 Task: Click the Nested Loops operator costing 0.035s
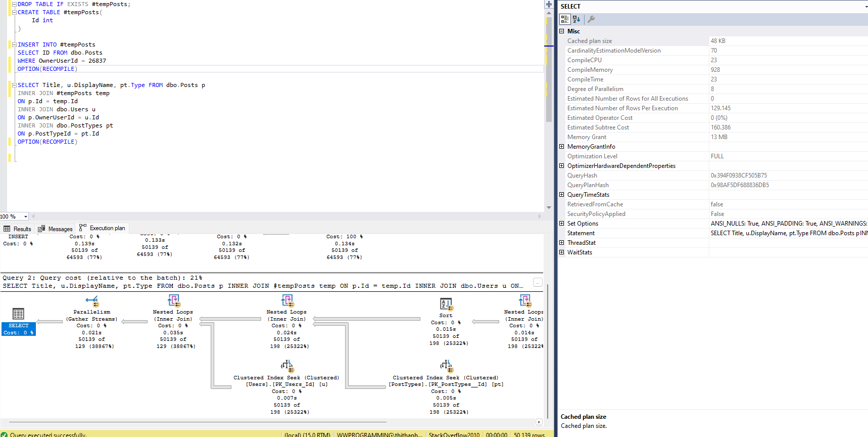coord(173,322)
